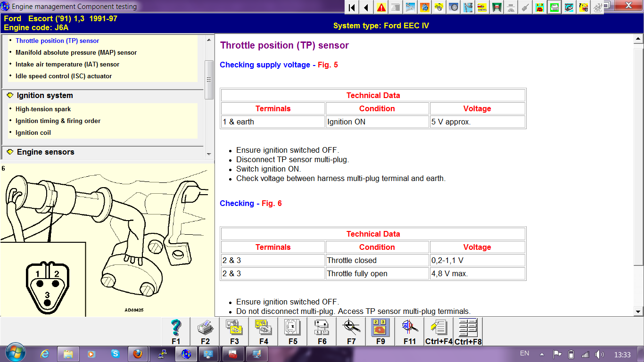Click the Throttle position (TP) sensor heading

284,46
